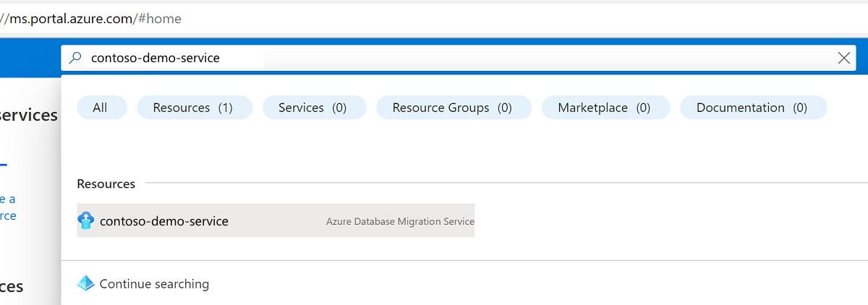Switch to the Services (0) filter
This screenshot has height=305, width=868.
(x=312, y=108)
